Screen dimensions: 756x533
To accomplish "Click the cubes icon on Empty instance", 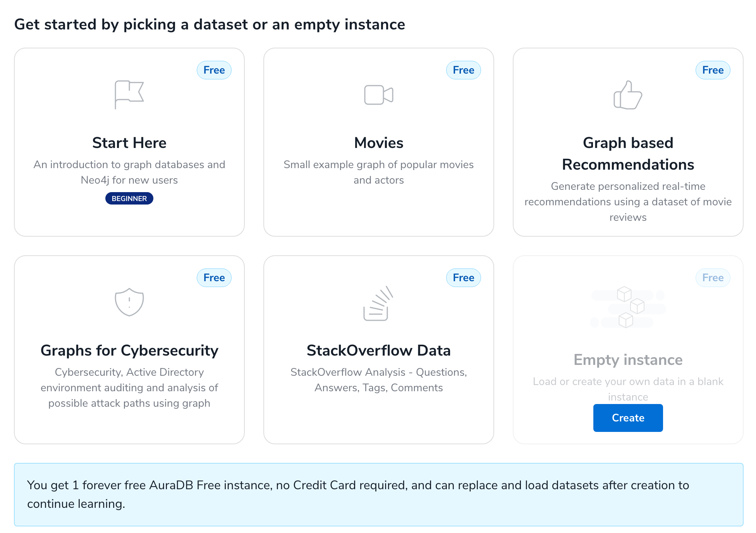I will (x=628, y=308).
